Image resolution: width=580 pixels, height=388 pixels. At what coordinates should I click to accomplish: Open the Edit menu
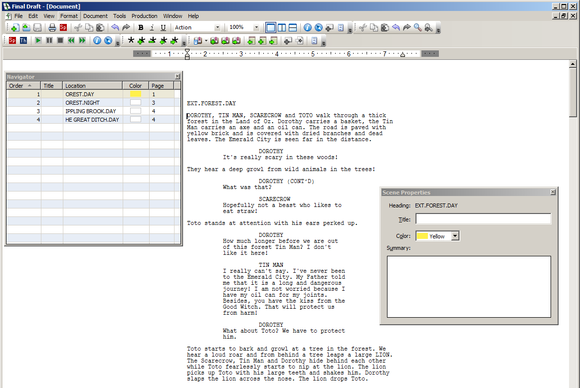(x=33, y=16)
